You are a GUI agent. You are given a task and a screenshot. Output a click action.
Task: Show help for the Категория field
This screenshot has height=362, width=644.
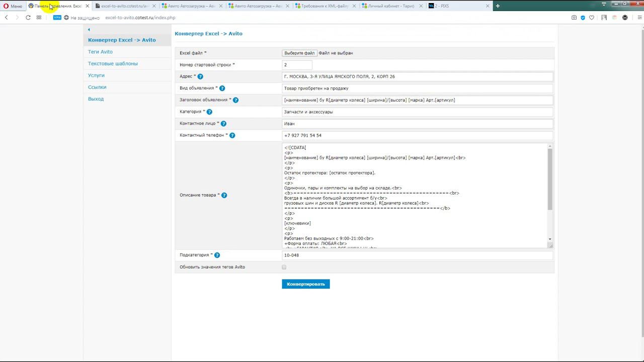209,112
